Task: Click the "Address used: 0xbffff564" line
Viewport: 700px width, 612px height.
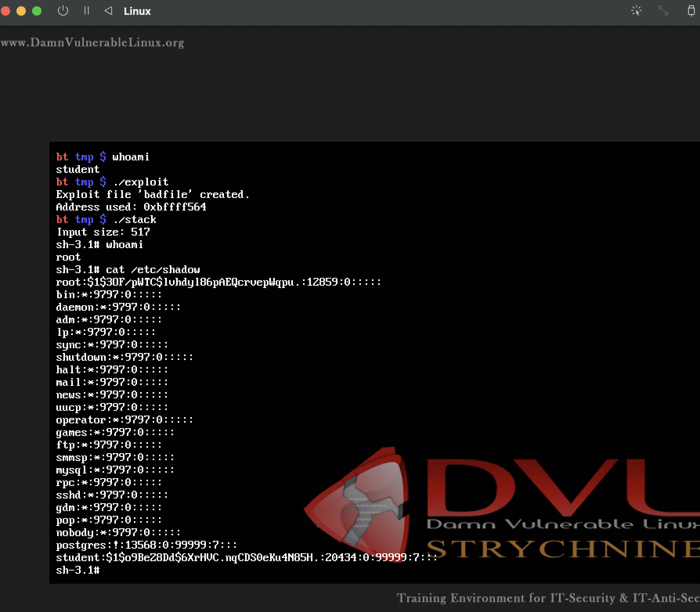Action: 131,207
